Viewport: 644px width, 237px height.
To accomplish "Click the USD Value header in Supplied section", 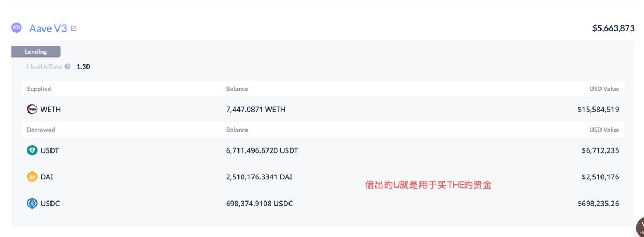I will [604, 89].
